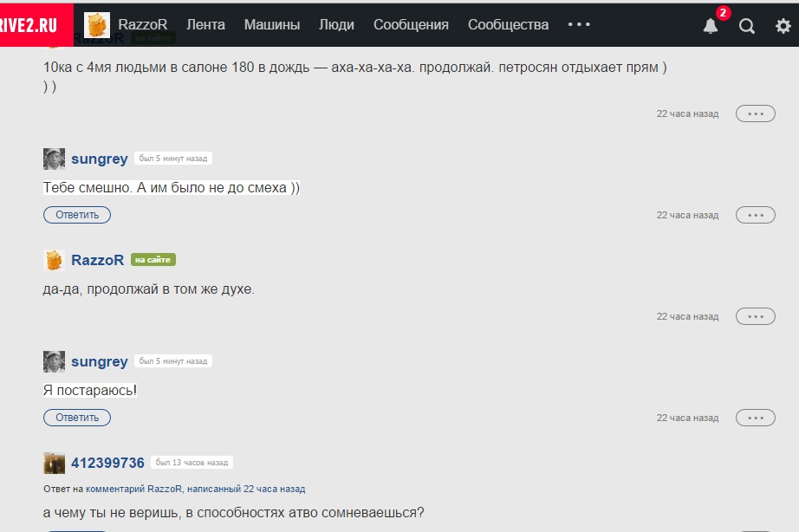Select Сообщения in the top navigation
The width and height of the screenshot is (799, 532).
(x=411, y=24)
